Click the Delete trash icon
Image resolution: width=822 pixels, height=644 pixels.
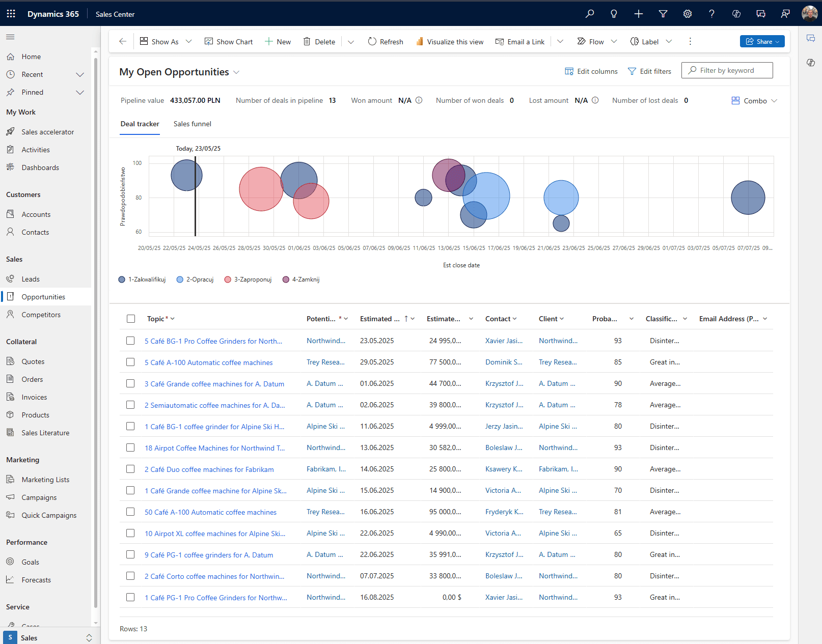tap(307, 41)
